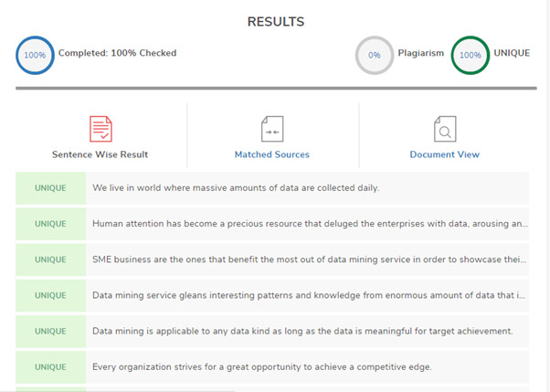Screen dimensions: 550x392
Task: Click the Document View magnifier icon
Action: [x=445, y=129]
